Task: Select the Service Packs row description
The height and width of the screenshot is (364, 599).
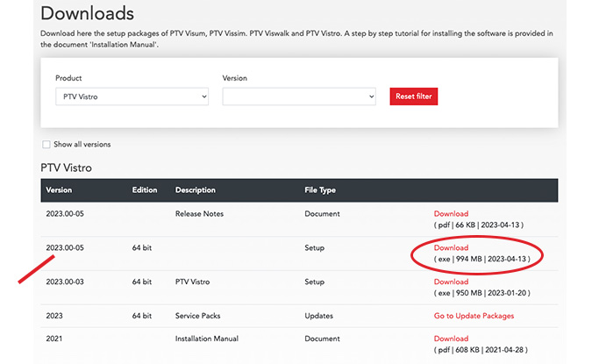Action: 197,316
